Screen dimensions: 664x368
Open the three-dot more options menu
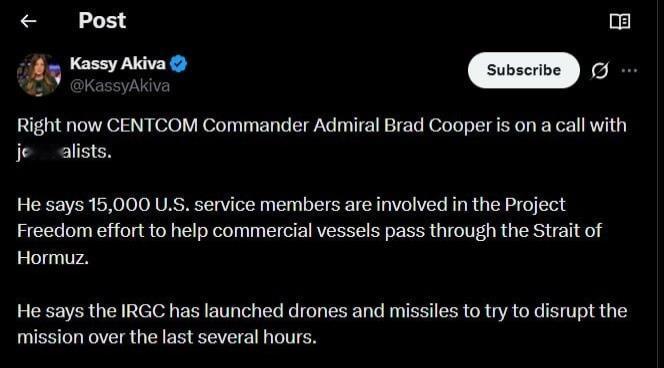click(x=629, y=70)
